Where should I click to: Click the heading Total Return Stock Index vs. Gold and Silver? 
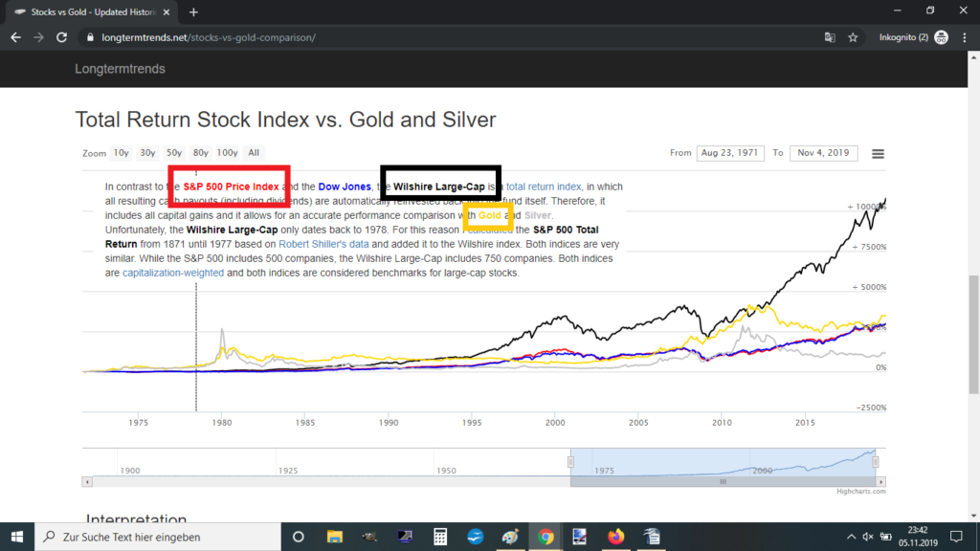tap(285, 120)
